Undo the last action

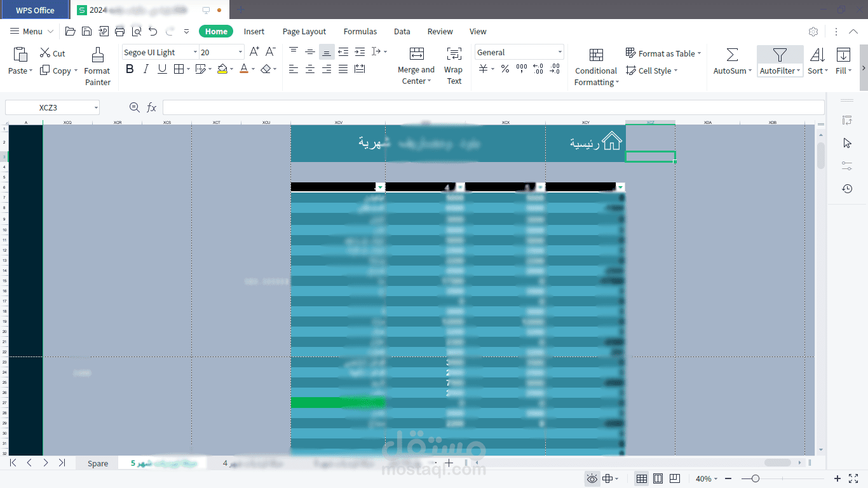coord(153,31)
